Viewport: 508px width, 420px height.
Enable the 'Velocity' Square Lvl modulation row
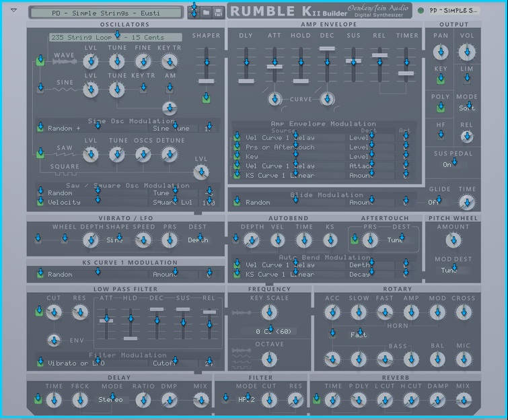pyautogui.click(x=40, y=202)
